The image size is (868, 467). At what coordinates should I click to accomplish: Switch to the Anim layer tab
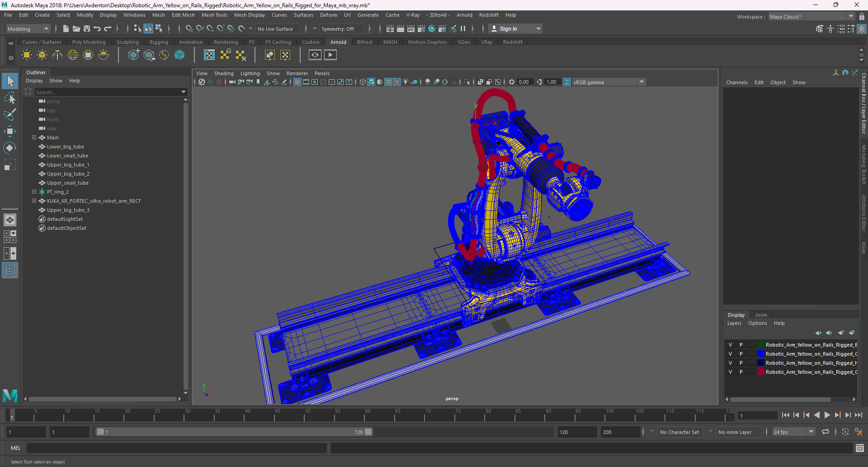pyautogui.click(x=761, y=315)
